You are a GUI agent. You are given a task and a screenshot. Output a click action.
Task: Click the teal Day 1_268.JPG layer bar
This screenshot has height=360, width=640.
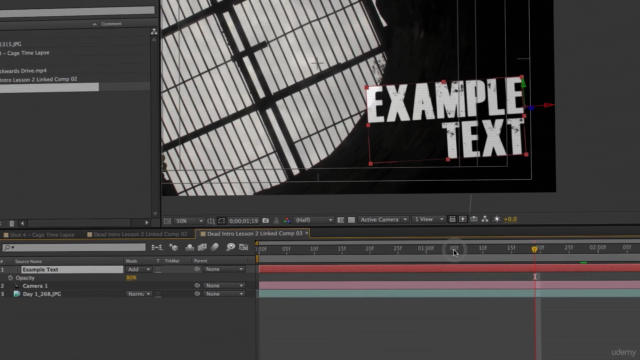[449, 293]
